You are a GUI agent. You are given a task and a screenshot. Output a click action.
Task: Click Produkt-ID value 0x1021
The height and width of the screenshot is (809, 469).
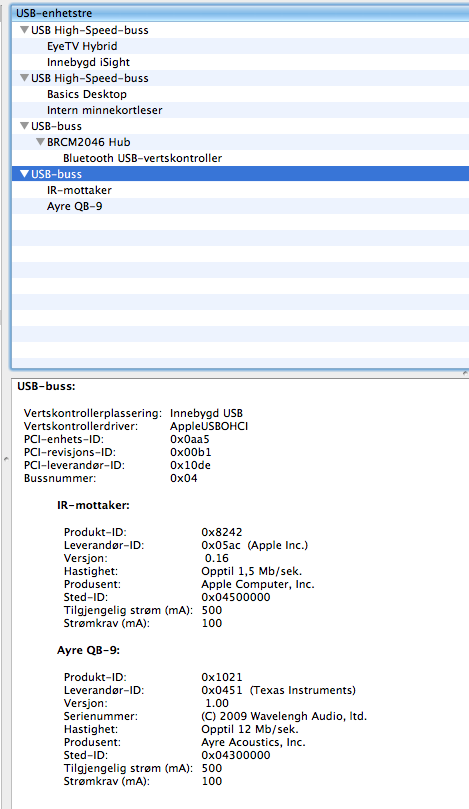click(222, 677)
